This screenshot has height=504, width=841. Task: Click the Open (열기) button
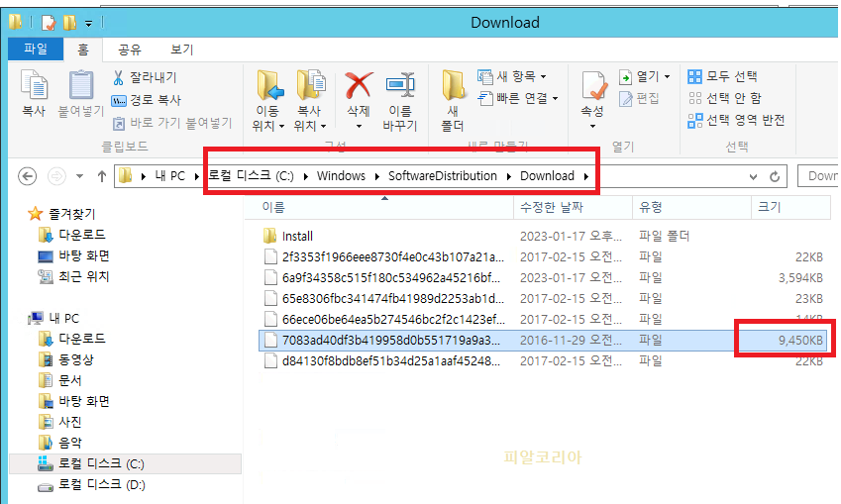(638, 76)
